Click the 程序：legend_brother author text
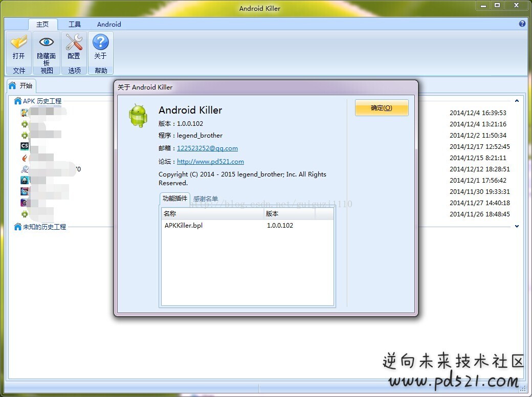The height and width of the screenshot is (397, 532). click(191, 136)
